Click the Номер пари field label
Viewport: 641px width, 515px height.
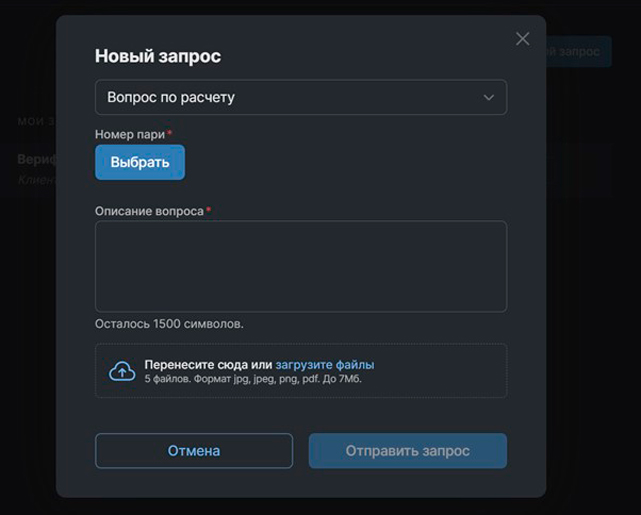130,134
